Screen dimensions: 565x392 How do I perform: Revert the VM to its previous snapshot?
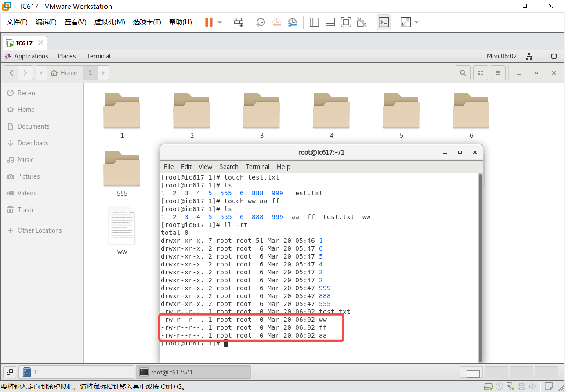point(276,22)
